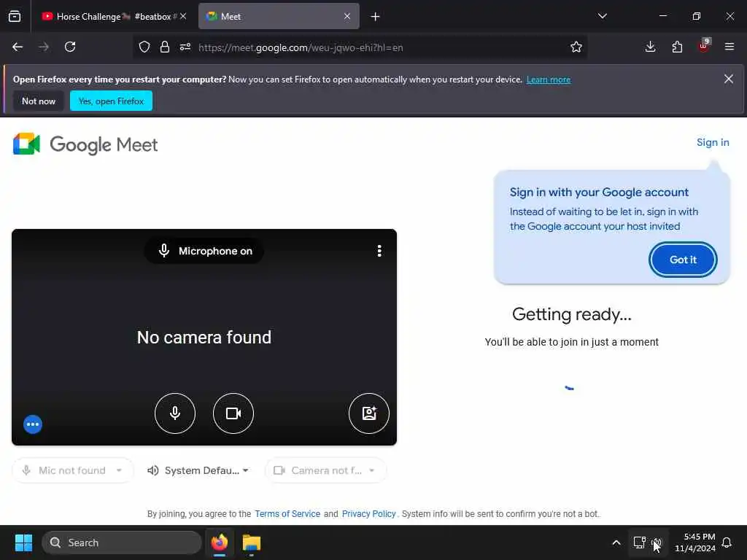Close the Horse Challenge tab
The height and width of the screenshot is (560, 747).
(183, 16)
